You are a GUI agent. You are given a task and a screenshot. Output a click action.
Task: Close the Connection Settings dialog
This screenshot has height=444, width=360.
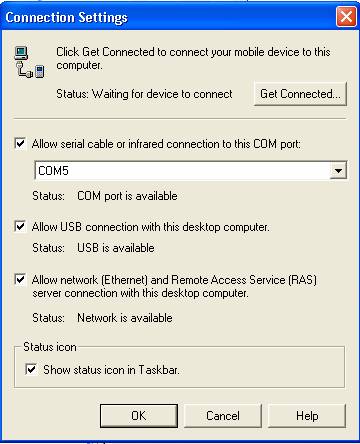pos(346,16)
